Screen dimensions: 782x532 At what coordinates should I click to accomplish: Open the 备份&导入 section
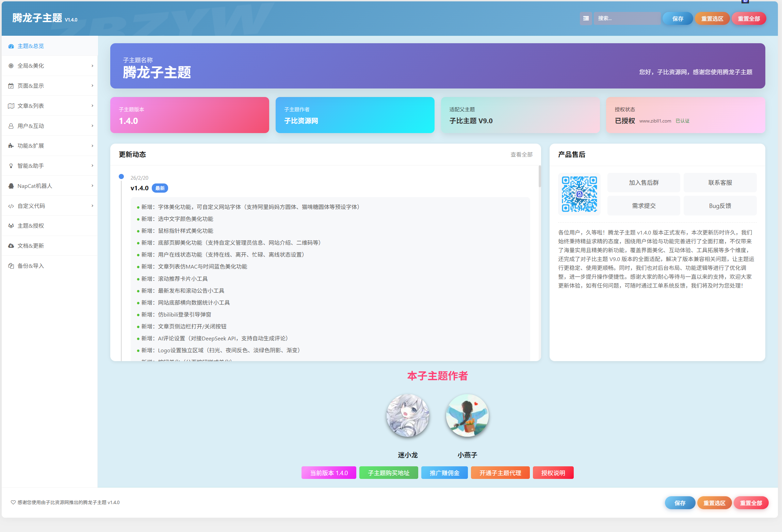50,266
